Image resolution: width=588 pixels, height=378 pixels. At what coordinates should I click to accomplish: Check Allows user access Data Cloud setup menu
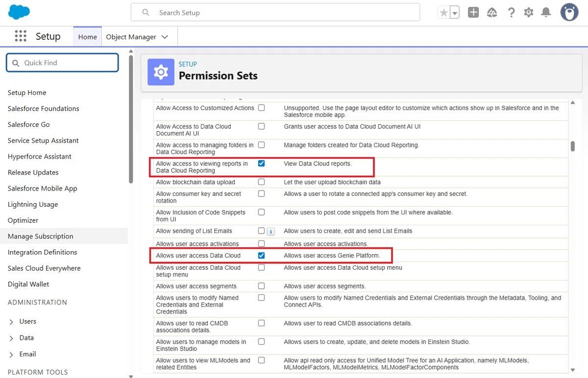[x=262, y=268]
